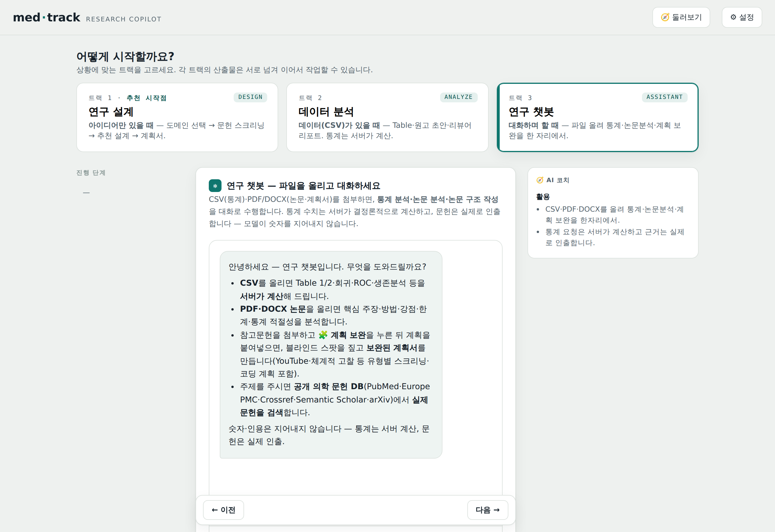775x532 pixels.
Task: Open the 둘러보기 tour button
Action: pyautogui.click(x=681, y=17)
